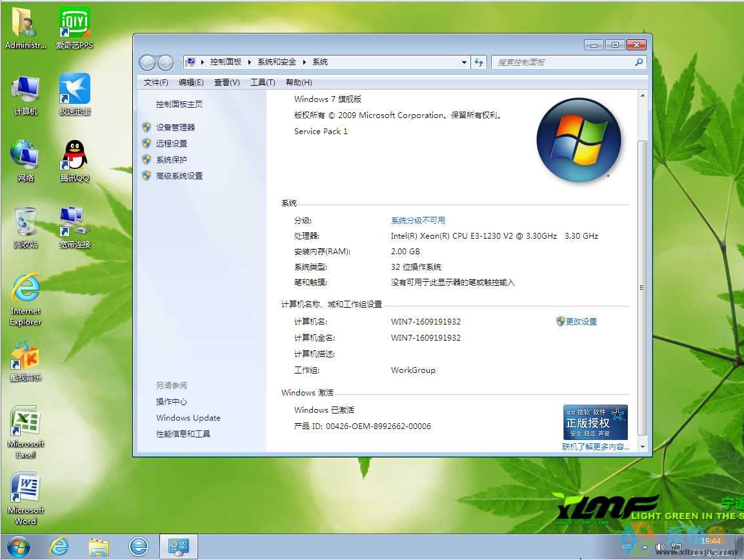
Task: Show hidden tray icons arrow
Action: click(x=645, y=547)
